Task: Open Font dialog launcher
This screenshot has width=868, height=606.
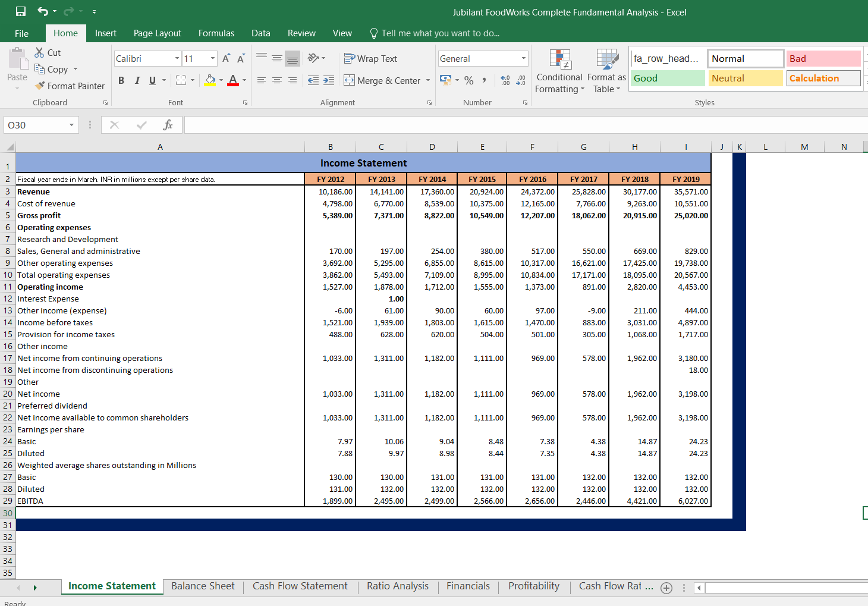Action: [x=245, y=103]
